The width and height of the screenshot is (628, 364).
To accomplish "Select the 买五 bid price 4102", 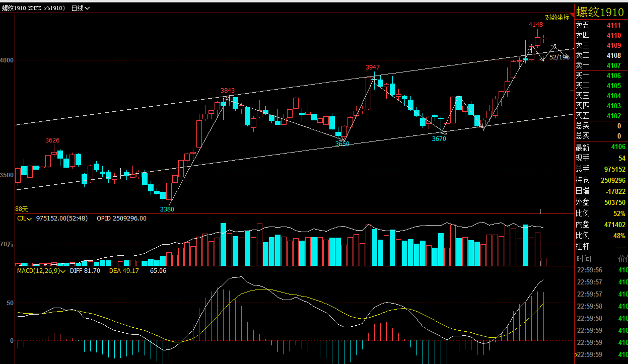I will 613,116.
